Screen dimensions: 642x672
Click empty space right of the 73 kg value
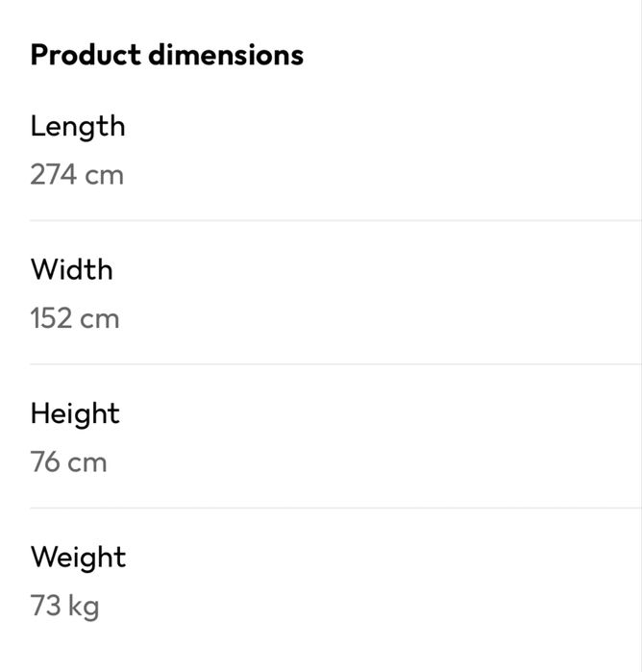coord(384,607)
